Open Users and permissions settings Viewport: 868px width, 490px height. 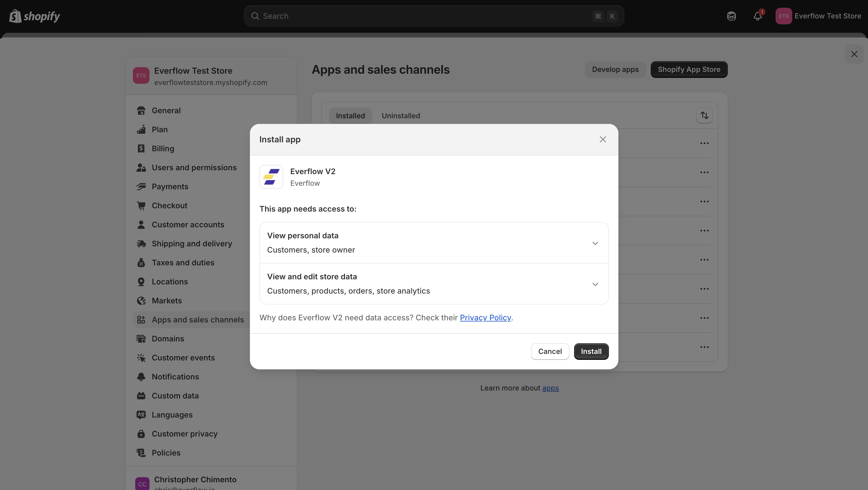[194, 168]
